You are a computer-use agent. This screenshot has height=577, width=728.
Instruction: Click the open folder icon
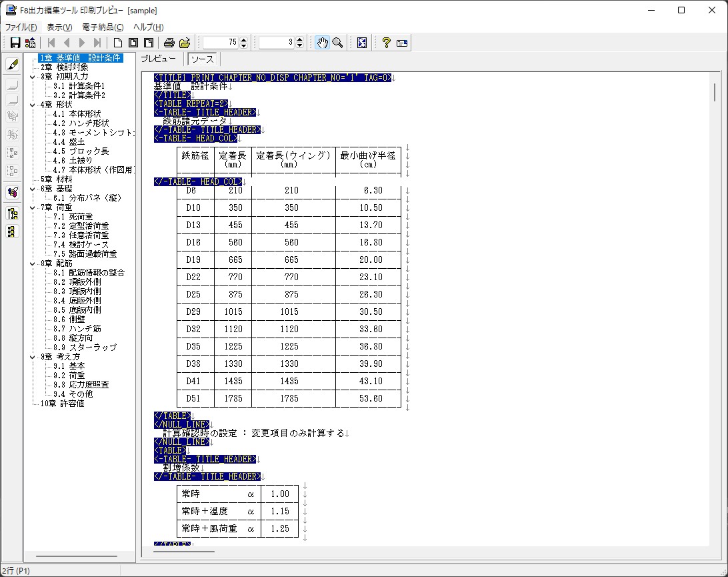(x=185, y=43)
